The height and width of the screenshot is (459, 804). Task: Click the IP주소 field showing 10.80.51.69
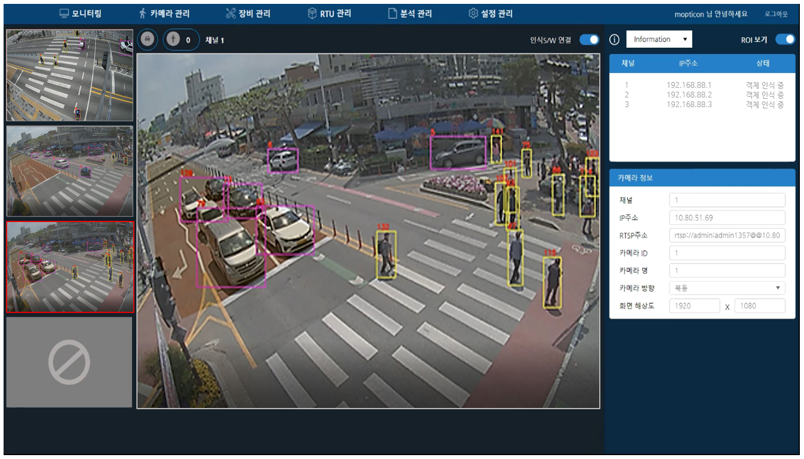tap(727, 218)
